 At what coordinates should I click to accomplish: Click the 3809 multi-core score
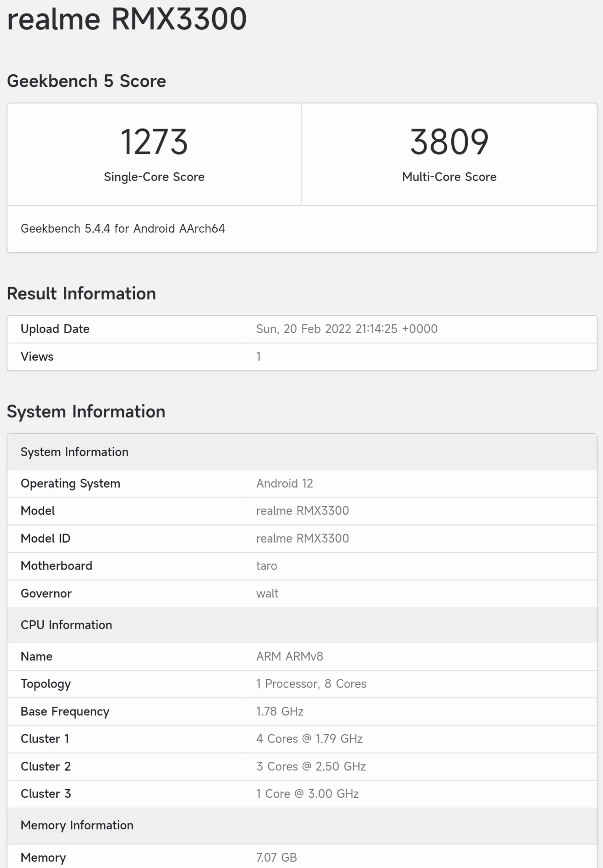449,142
